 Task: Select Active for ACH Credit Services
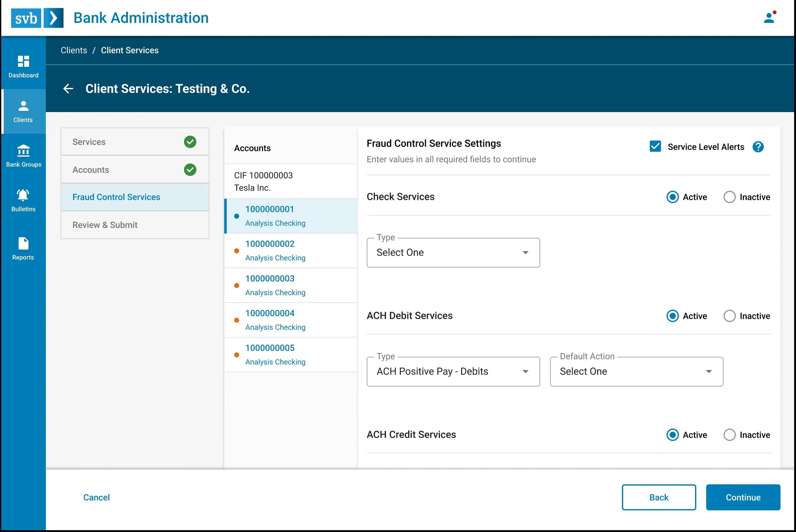click(672, 435)
